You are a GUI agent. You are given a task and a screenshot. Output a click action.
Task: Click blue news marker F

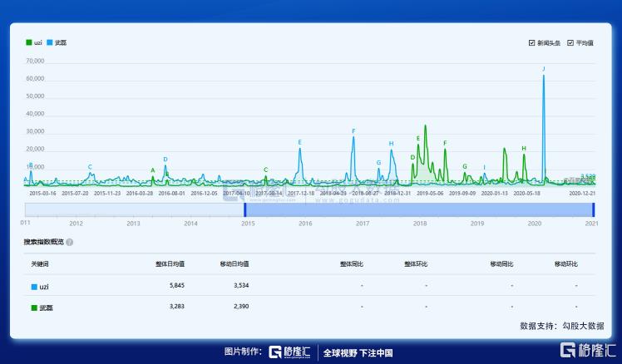[x=353, y=130]
